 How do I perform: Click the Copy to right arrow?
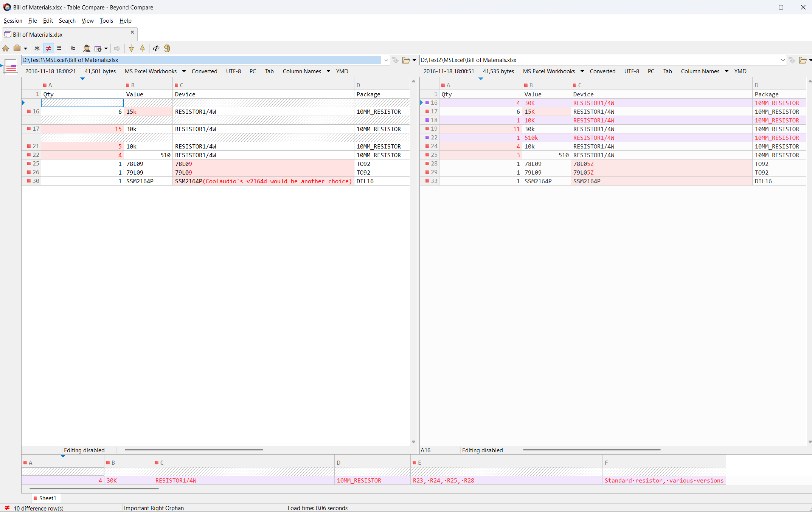coord(117,48)
